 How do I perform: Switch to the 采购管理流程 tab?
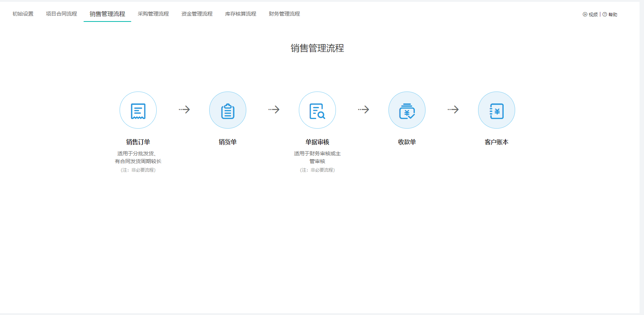coord(153,14)
